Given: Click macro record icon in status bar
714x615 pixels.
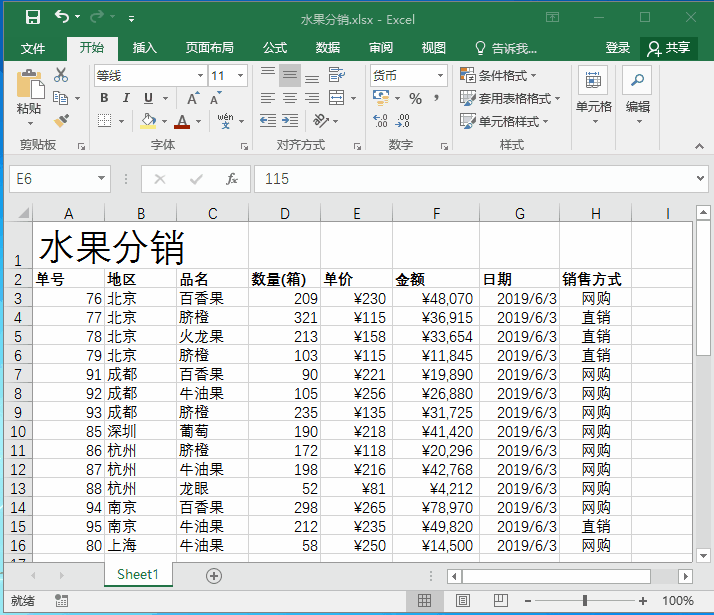Looking at the screenshot, I should (x=61, y=601).
